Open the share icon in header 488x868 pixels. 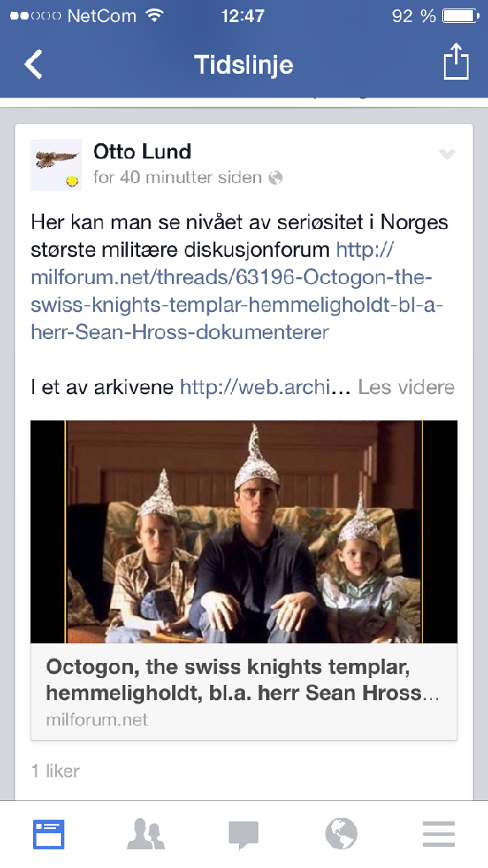(456, 63)
